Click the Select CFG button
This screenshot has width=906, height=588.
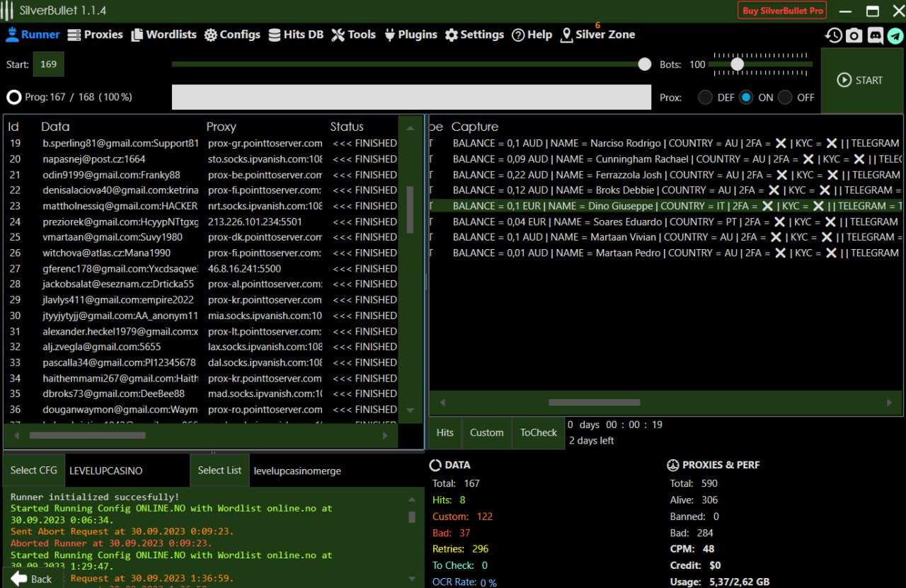click(33, 471)
